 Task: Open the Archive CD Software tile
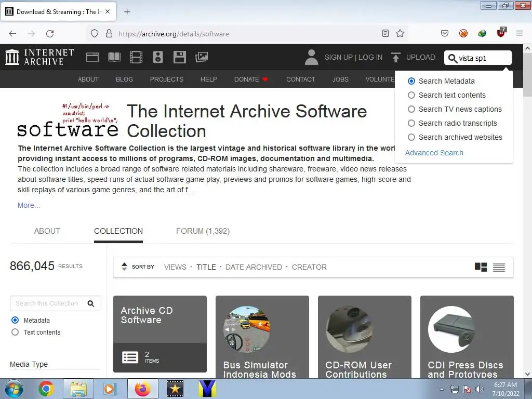click(x=160, y=334)
